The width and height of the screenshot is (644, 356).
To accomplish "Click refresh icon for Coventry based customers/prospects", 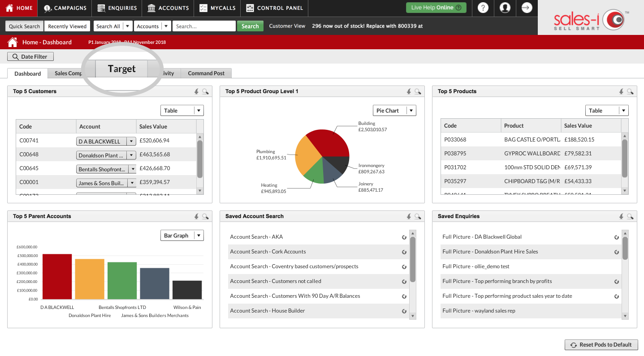I will pos(404,267).
